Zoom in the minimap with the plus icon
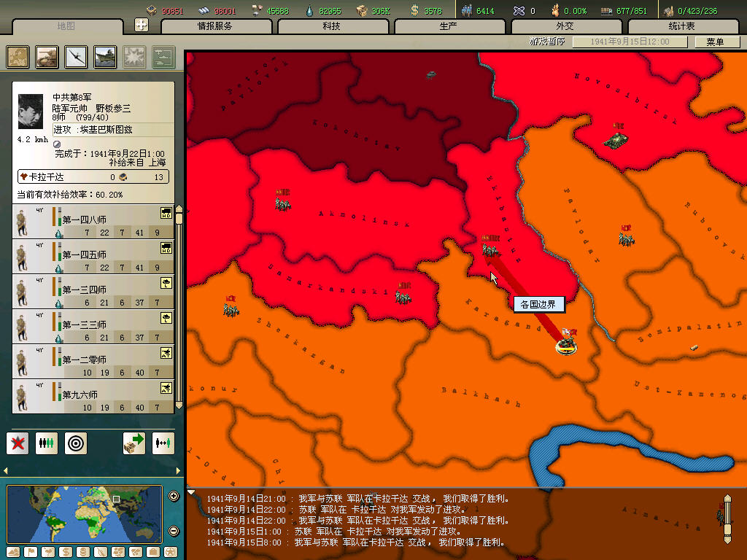The width and height of the screenshot is (747, 560). (x=174, y=496)
